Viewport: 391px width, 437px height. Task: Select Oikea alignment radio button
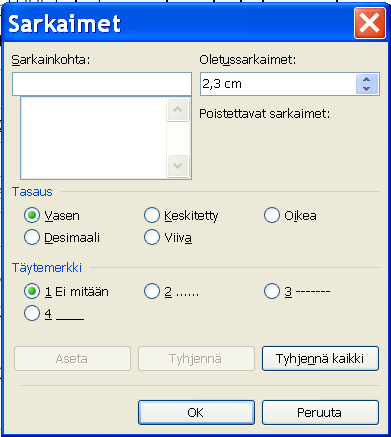click(272, 215)
